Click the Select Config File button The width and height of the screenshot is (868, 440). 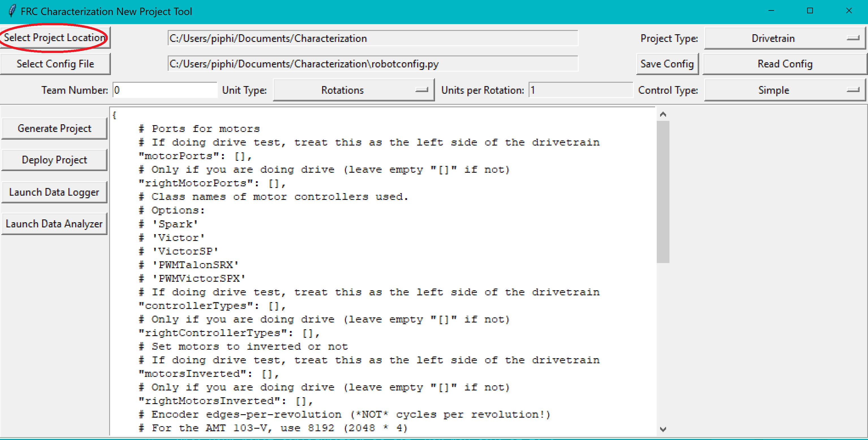[x=55, y=64]
